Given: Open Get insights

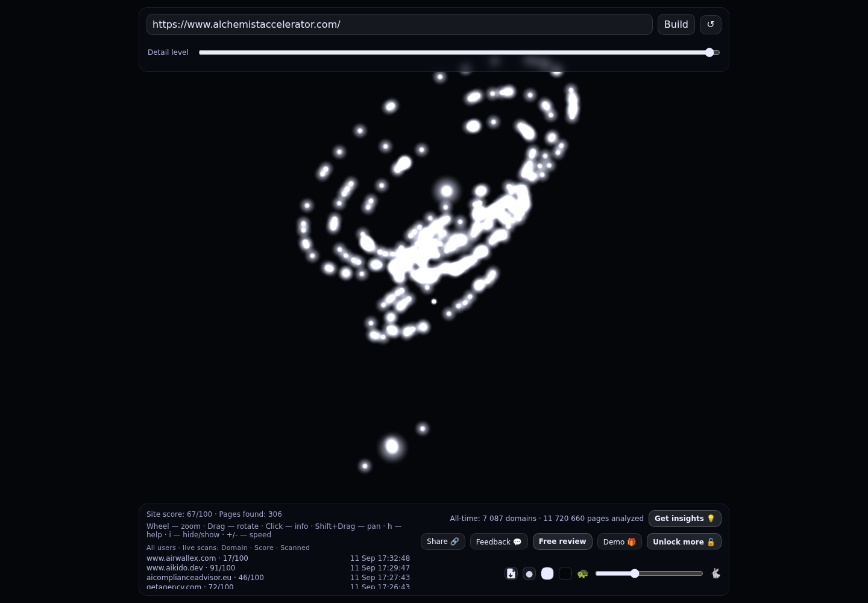Looking at the screenshot, I should click(x=685, y=519).
